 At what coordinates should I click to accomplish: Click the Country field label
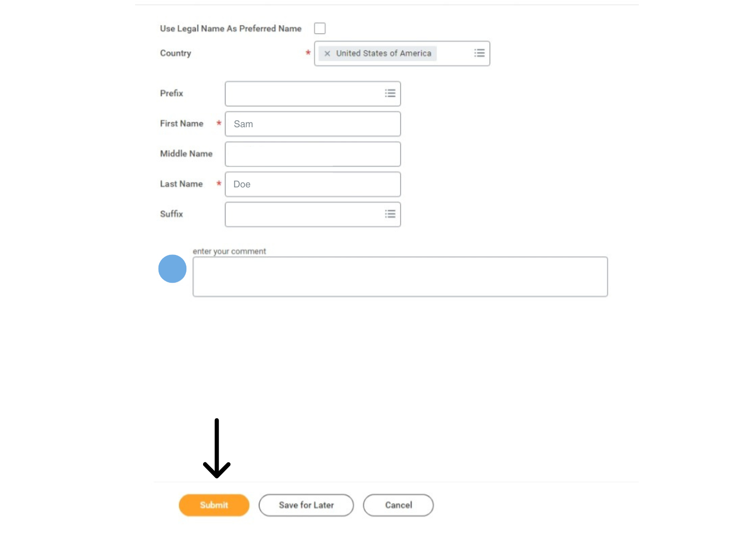coord(175,53)
